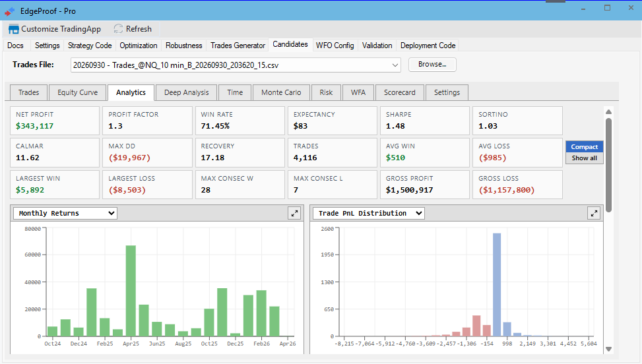This screenshot has width=642, height=364.
Task: Click the Avg Loss value ($985)
Action: (x=493, y=158)
